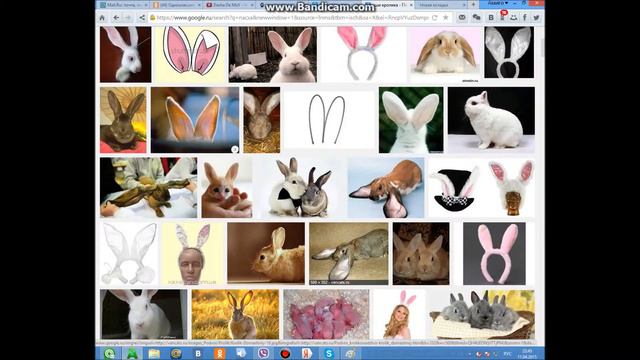Open the two white rabbits by fence thumbnail
This screenshot has width=640, height=360.
273,55
